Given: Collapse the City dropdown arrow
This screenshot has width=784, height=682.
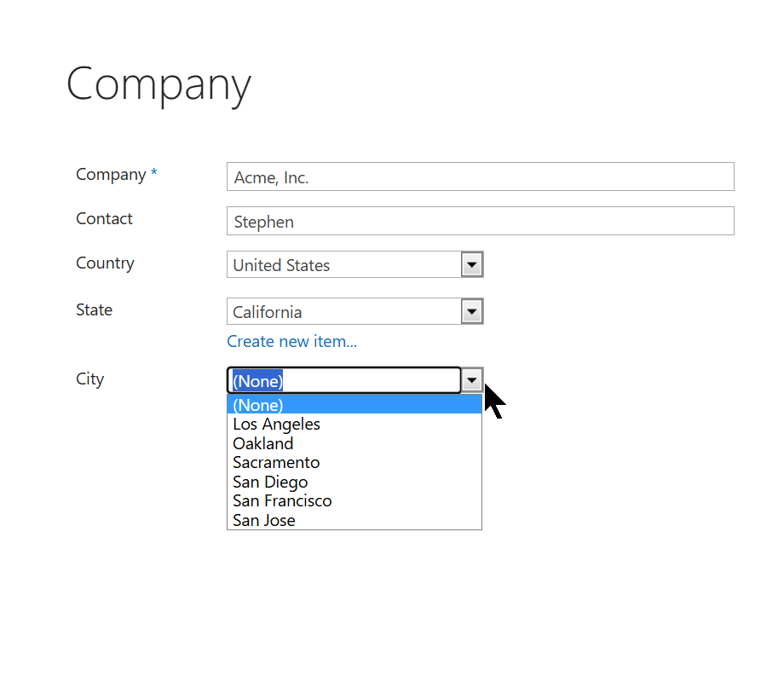Looking at the screenshot, I should click(x=471, y=380).
